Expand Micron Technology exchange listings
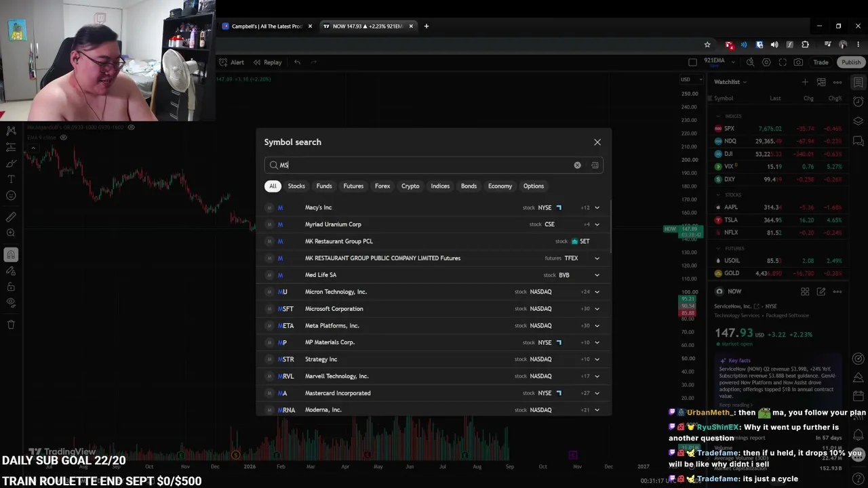Viewport: 868px width, 488px height. pos(597,292)
